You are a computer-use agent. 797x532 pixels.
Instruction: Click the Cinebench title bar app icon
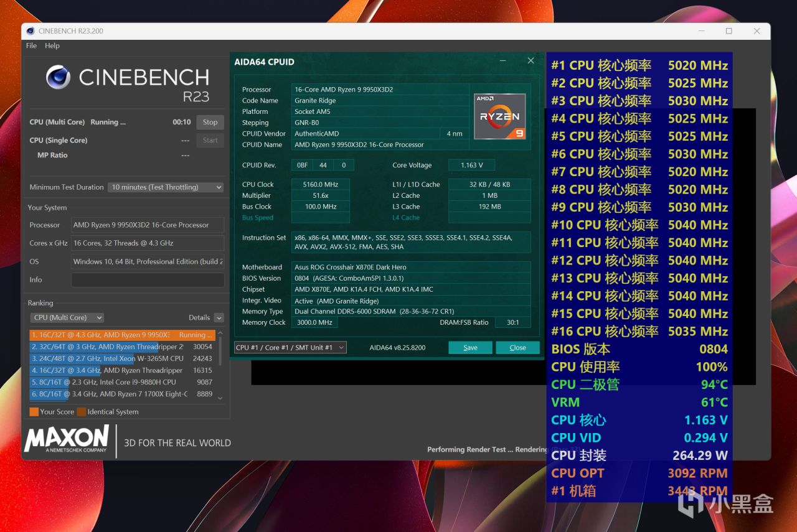pyautogui.click(x=31, y=31)
